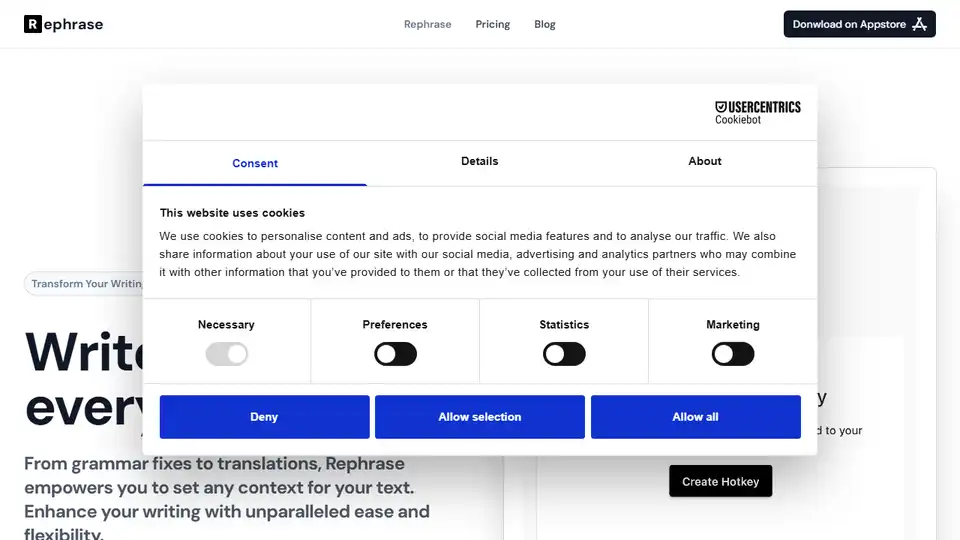Click the Allow selection button

pos(480,417)
